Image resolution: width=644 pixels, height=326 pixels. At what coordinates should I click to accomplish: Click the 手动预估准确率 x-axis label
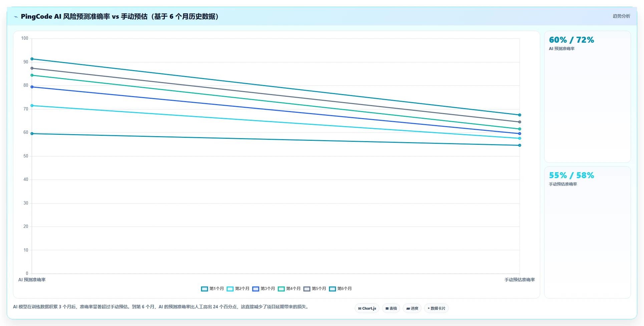pyautogui.click(x=520, y=280)
